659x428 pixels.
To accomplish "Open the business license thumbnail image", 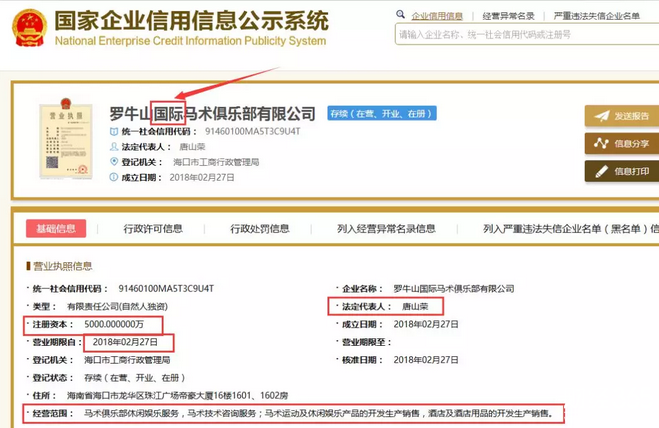I will pyautogui.click(x=66, y=139).
